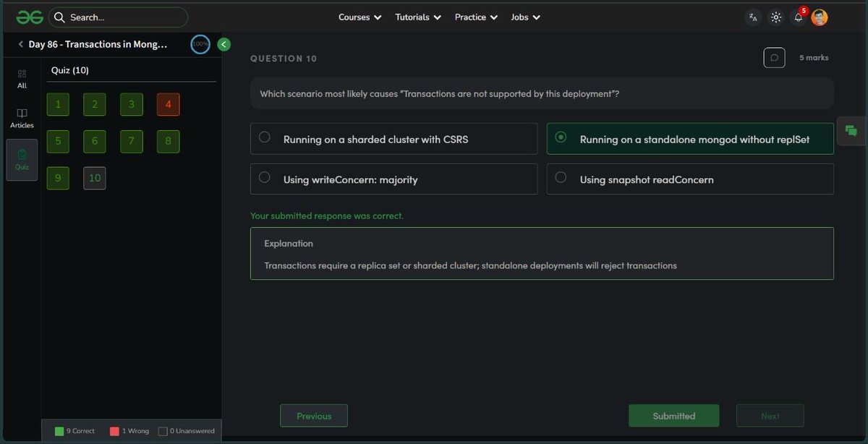
Task: Click the Submitted button
Action: tap(673, 416)
